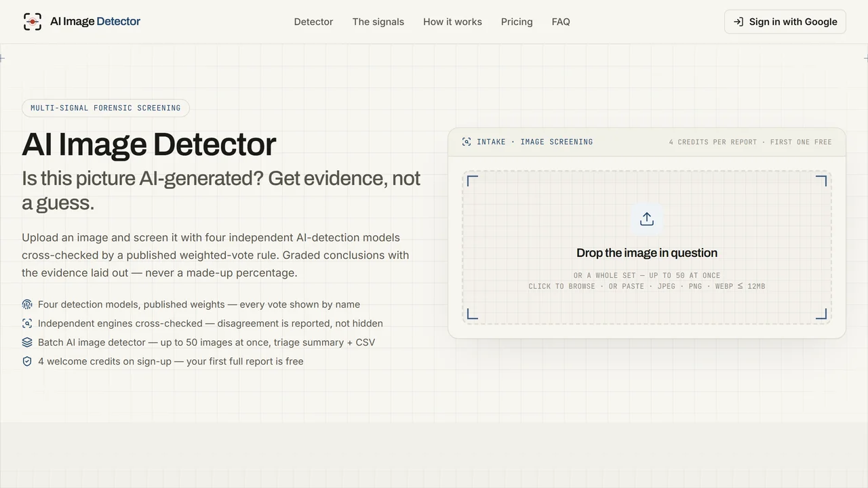This screenshot has width=868, height=488.
Task: Navigate to Pricing
Action: (x=517, y=22)
